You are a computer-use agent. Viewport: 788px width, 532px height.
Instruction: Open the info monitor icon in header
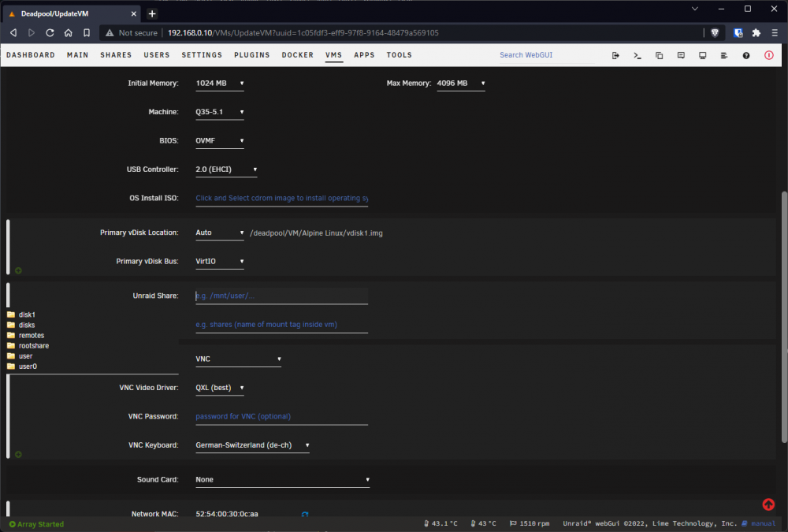tap(703, 55)
